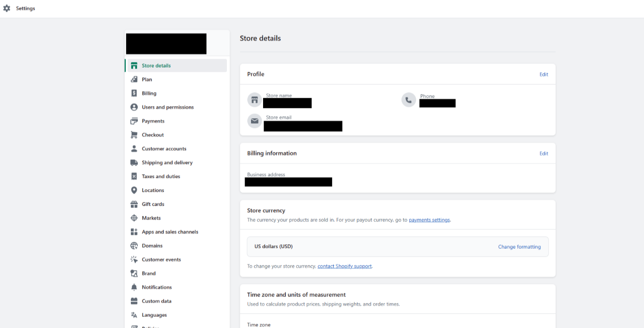Image resolution: width=644 pixels, height=328 pixels.
Task: Open Users and permissions settings
Action: click(x=167, y=107)
